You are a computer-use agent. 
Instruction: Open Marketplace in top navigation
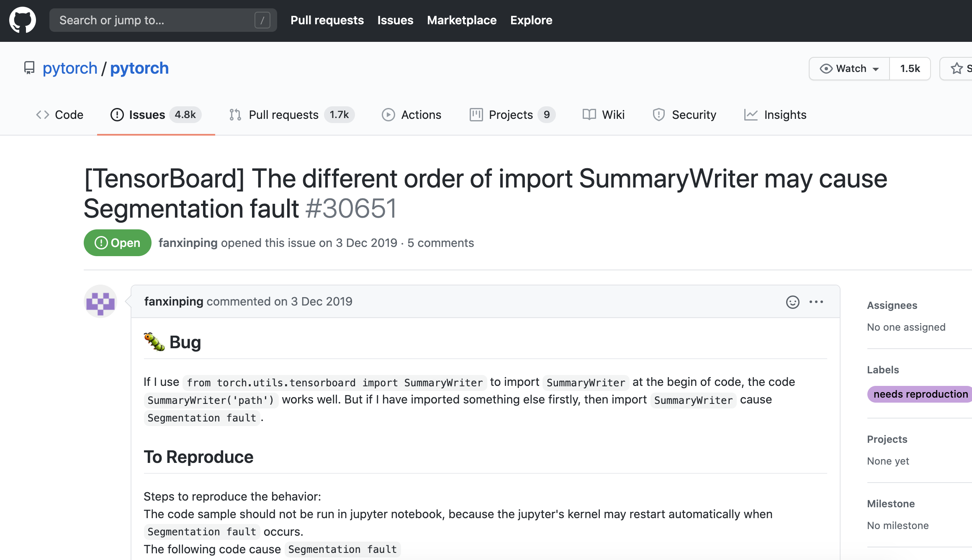coord(461,20)
